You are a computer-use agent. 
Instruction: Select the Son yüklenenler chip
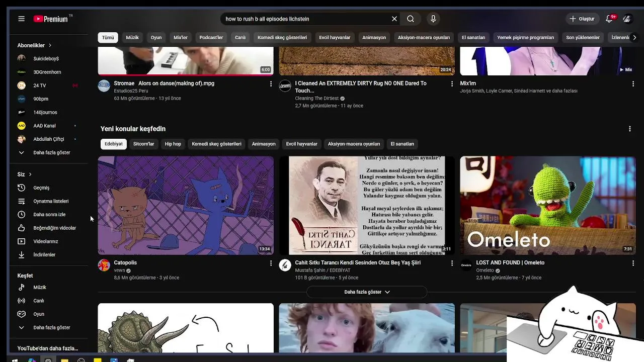(x=583, y=38)
